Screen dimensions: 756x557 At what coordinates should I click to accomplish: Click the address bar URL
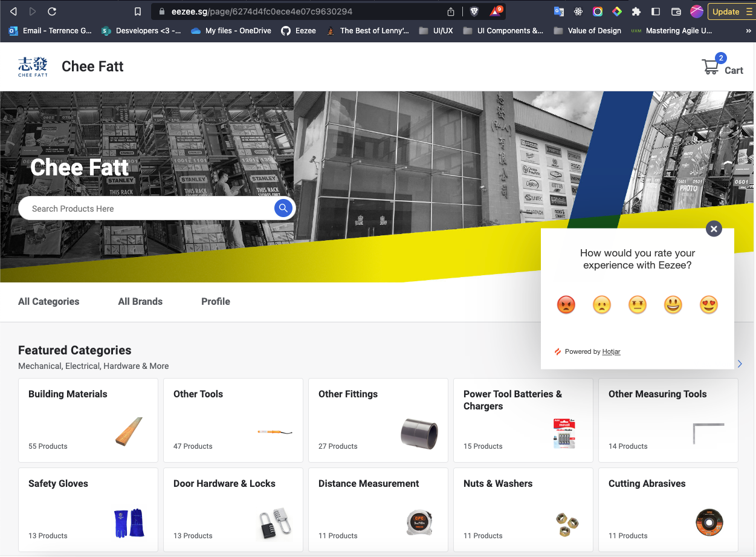point(262,11)
